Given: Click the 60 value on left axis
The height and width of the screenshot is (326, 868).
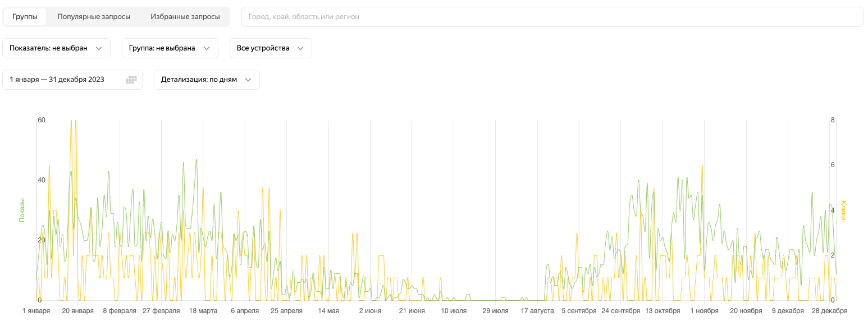Looking at the screenshot, I should coord(41,120).
